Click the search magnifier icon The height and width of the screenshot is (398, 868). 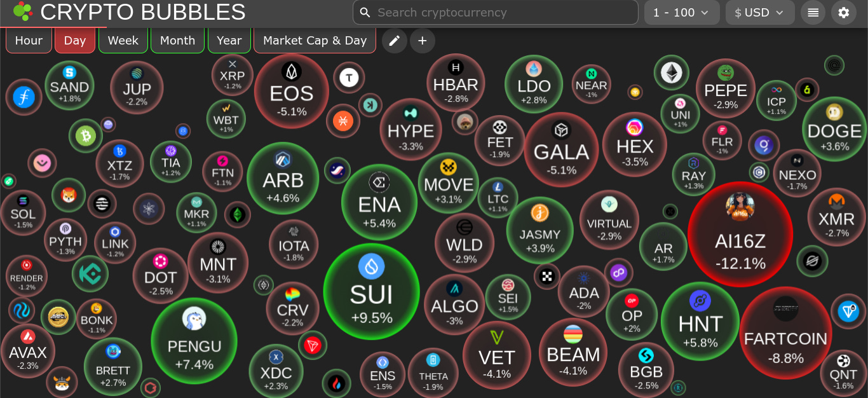click(365, 13)
